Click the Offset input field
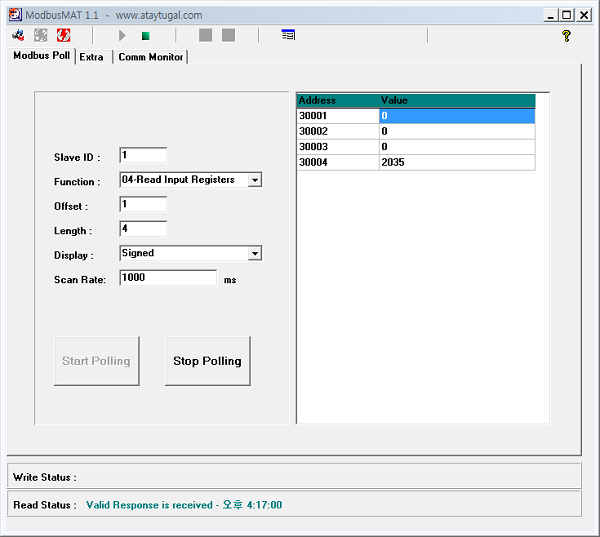Screen dimensions: 600x537 coord(143,204)
